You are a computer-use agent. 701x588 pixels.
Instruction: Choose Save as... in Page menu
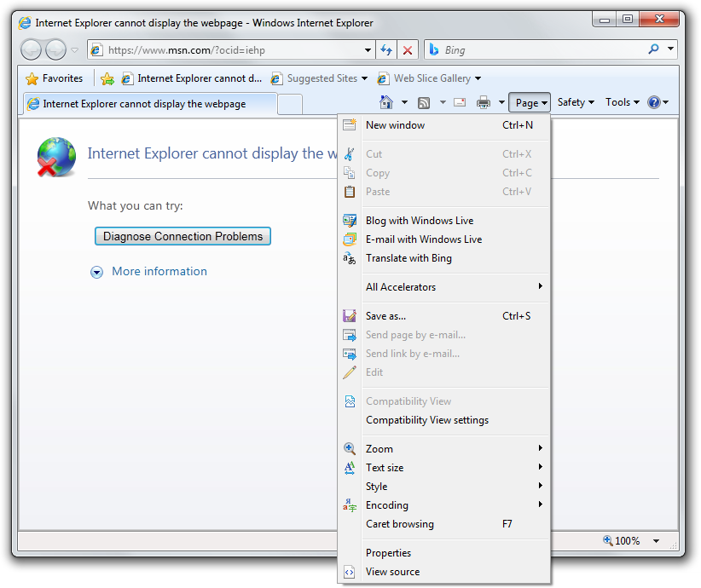click(x=385, y=316)
